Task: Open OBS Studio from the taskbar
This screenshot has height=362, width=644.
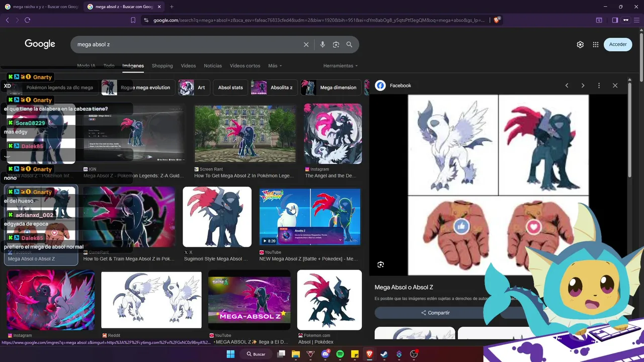Action: tap(414, 354)
